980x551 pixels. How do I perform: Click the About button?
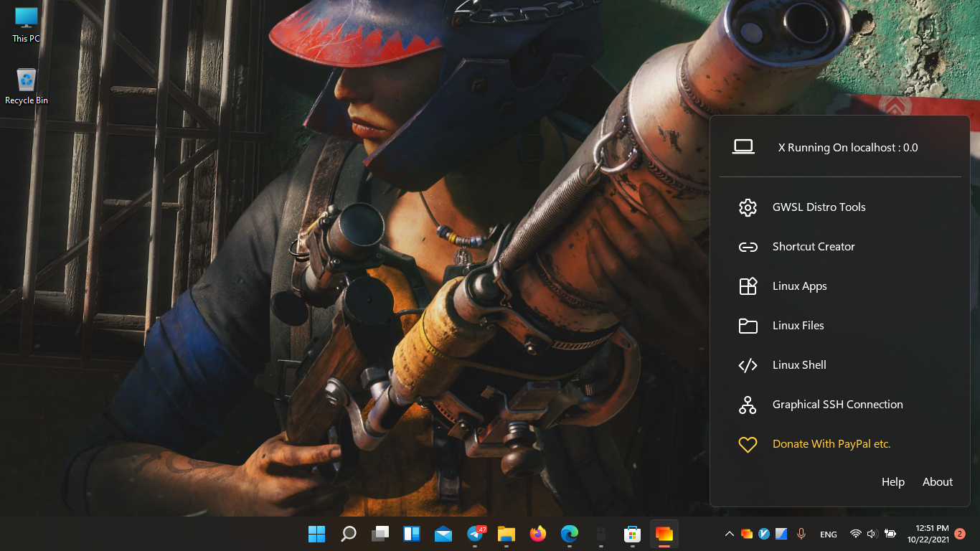[x=938, y=482]
